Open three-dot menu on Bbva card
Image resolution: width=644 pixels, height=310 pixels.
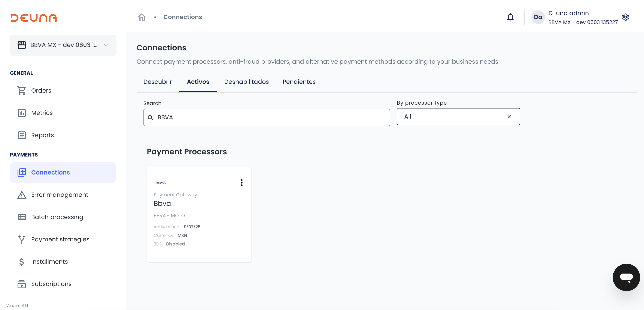(x=241, y=182)
